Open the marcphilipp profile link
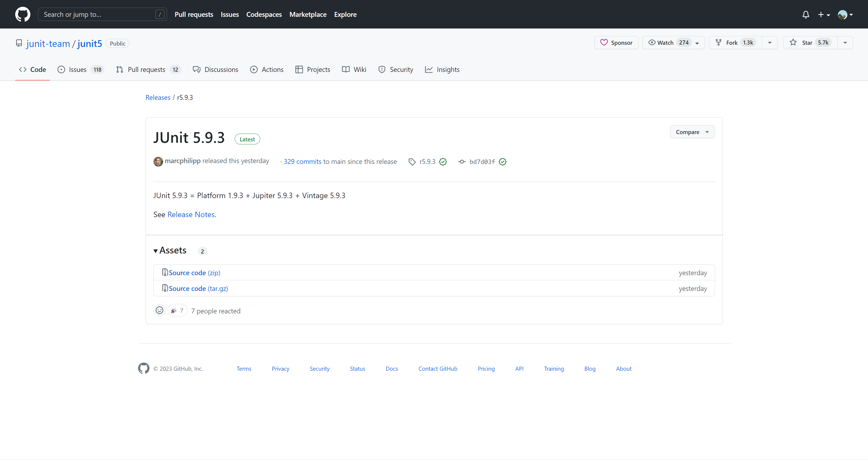This screenshot has width=868, height=460. coord(182,161)
